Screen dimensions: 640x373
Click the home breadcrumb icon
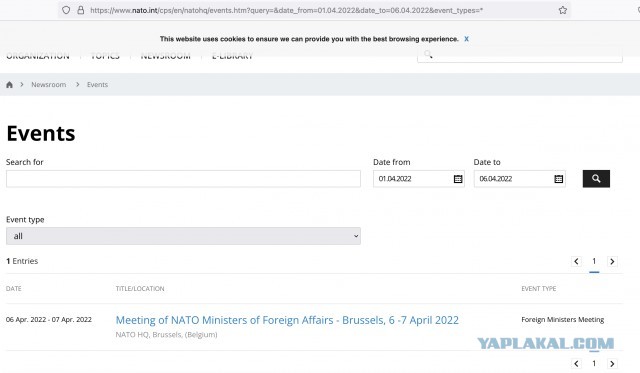(x=9, y=84)
